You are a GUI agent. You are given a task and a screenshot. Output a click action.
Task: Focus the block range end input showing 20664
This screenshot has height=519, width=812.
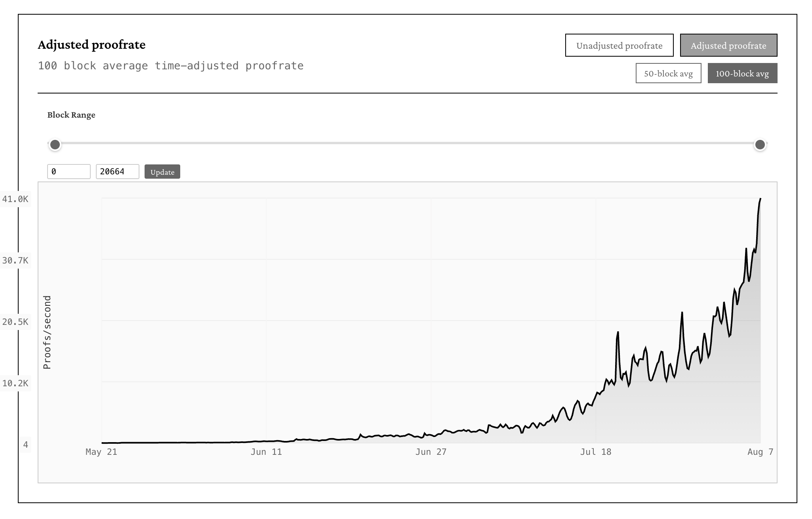click(118, 172)
